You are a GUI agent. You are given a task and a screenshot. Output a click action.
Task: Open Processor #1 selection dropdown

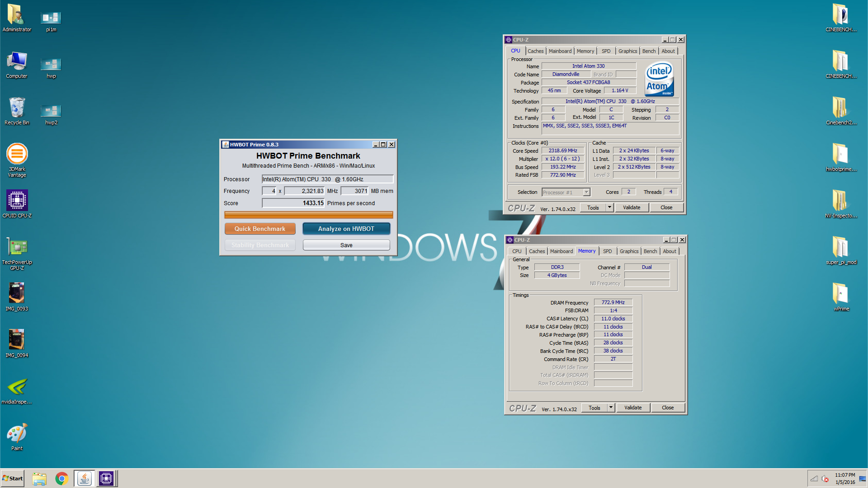(x=566, y=192)
